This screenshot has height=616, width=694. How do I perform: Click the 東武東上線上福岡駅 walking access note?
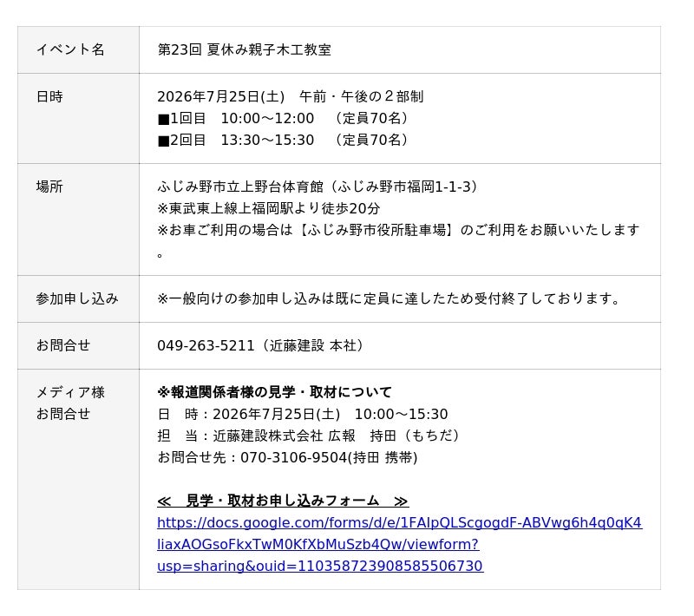coord(269,208)
